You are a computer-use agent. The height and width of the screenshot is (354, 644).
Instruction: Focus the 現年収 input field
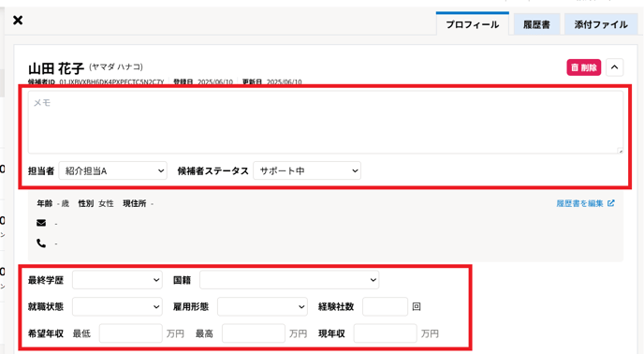386,333
